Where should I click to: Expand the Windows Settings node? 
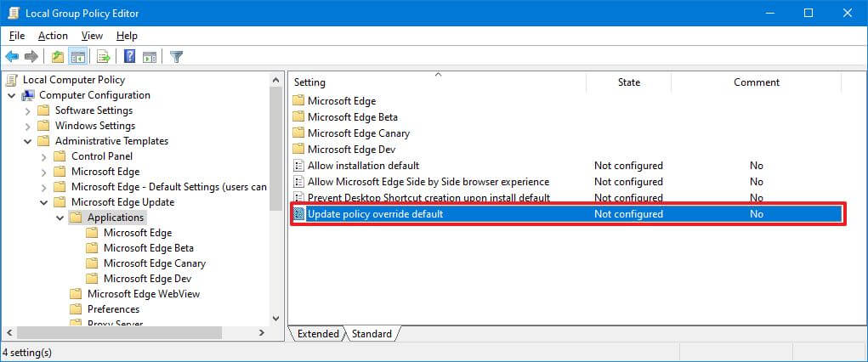(28, 127)
